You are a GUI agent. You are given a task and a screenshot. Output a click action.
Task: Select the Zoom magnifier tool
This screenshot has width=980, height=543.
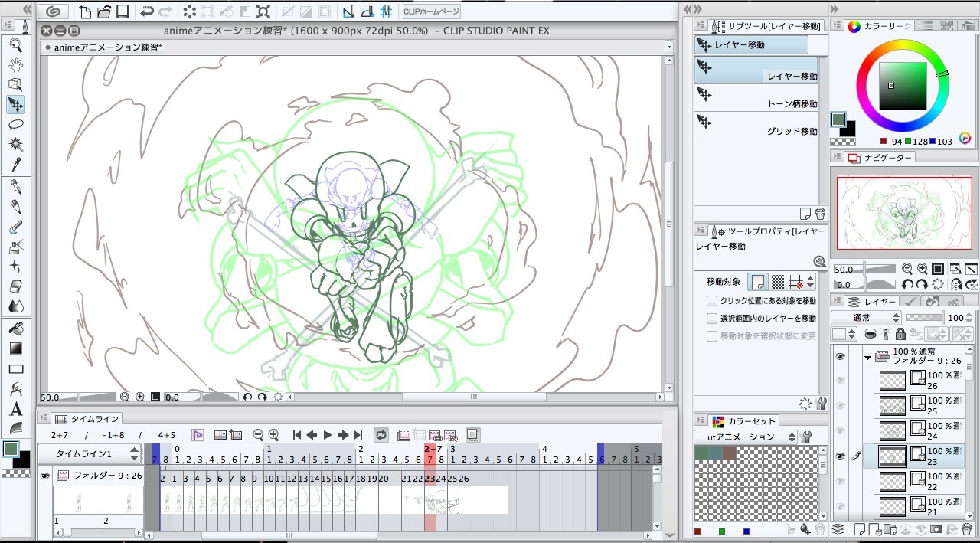pyautogui.click(x=15, y=45)
